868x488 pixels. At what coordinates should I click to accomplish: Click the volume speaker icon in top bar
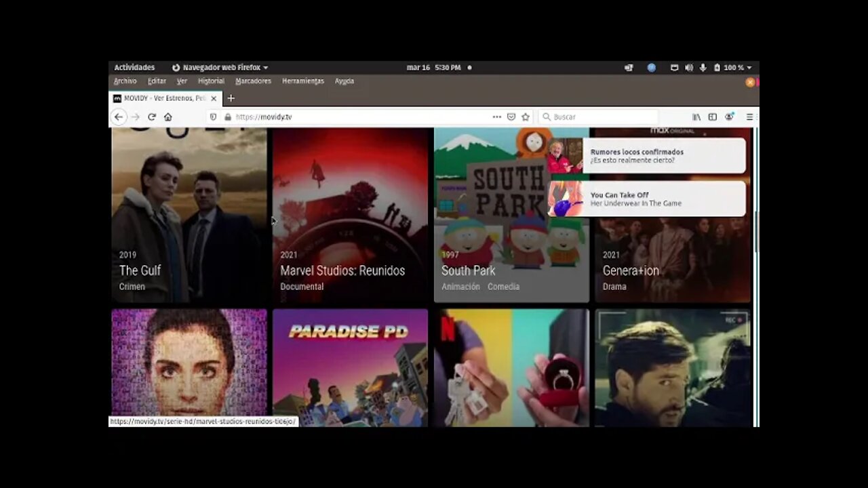689,68
